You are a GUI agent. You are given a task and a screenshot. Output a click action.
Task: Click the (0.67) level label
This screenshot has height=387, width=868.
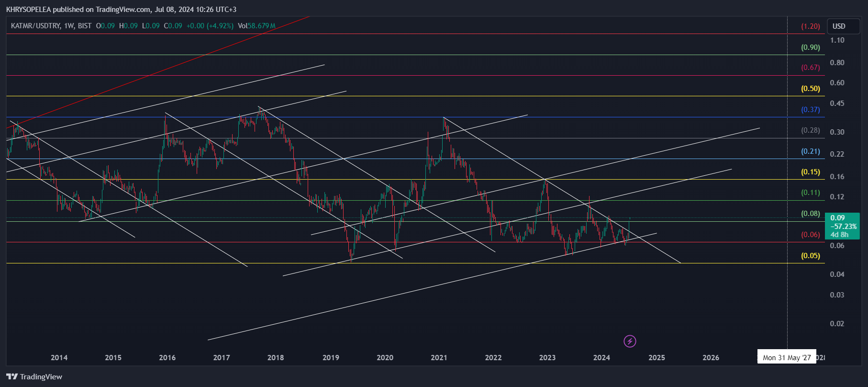[811, 68]
